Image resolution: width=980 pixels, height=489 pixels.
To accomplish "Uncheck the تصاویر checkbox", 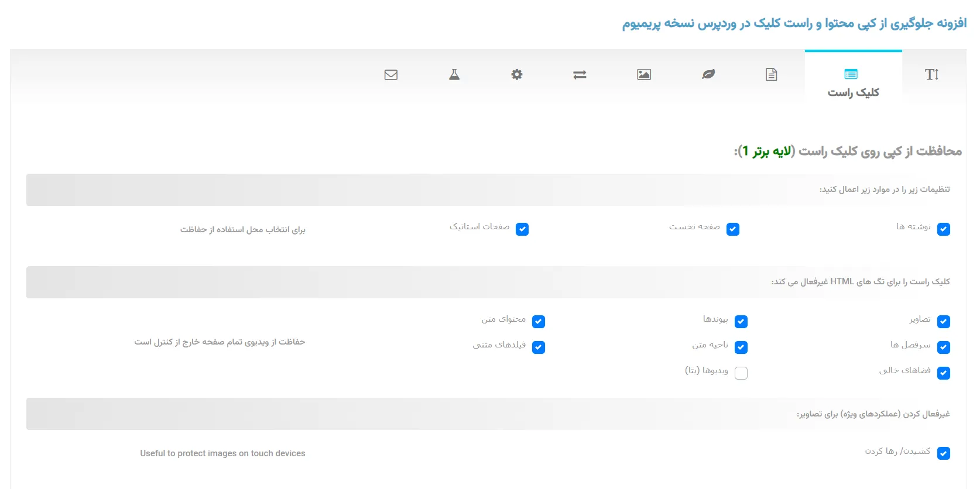I will point(944,322).
